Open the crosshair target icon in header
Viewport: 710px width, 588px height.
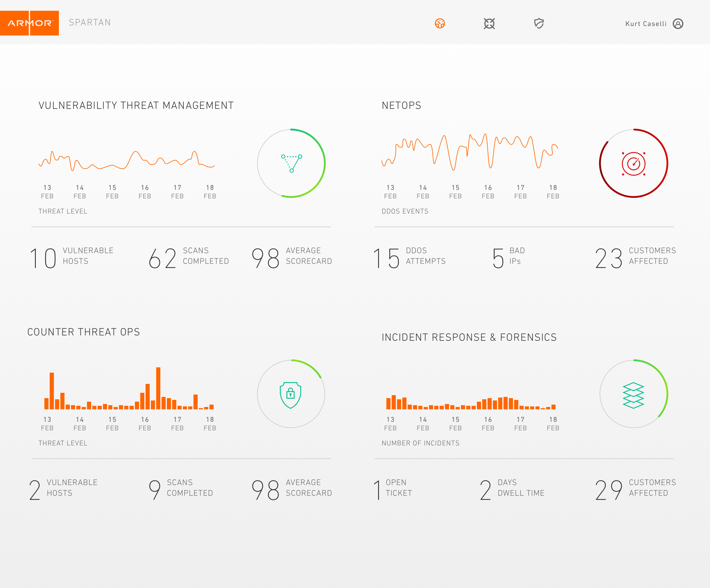click(489, 23)
